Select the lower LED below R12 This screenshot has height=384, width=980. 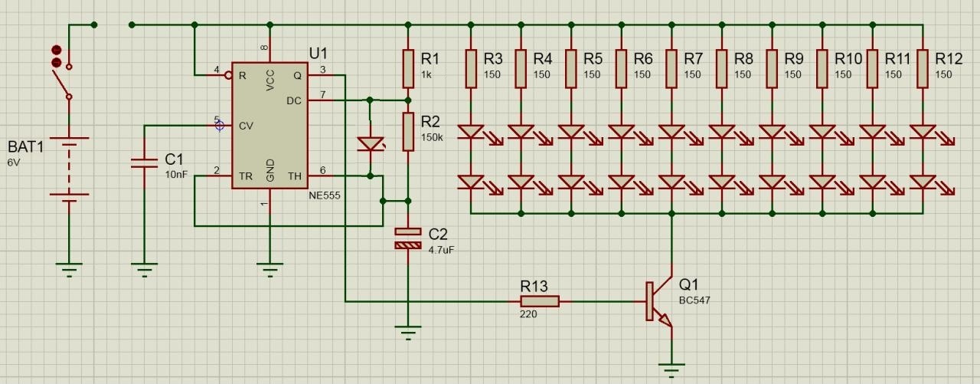(x=923, y=182)
